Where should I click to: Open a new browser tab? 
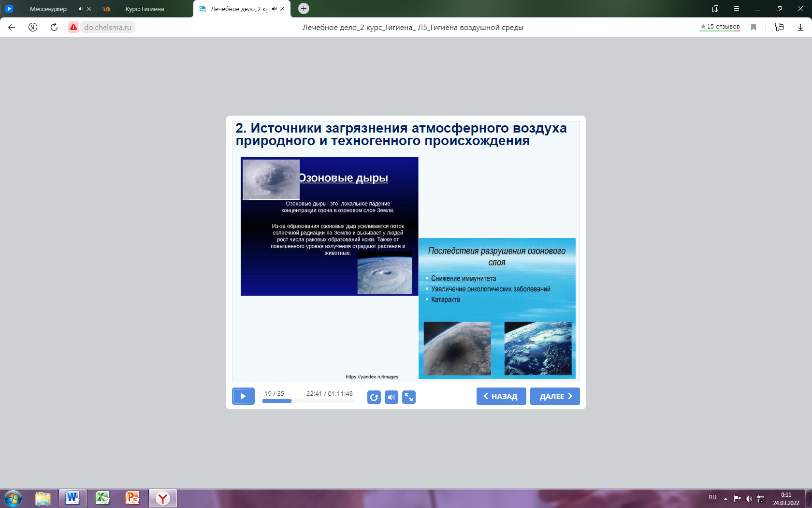pyautogui.click(x=304, y=8)
